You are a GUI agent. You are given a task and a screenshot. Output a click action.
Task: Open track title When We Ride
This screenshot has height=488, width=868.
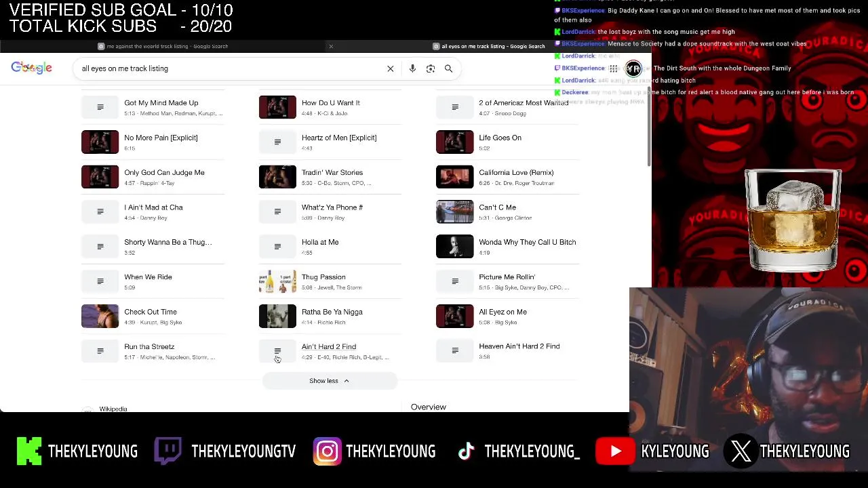[148, 277]
